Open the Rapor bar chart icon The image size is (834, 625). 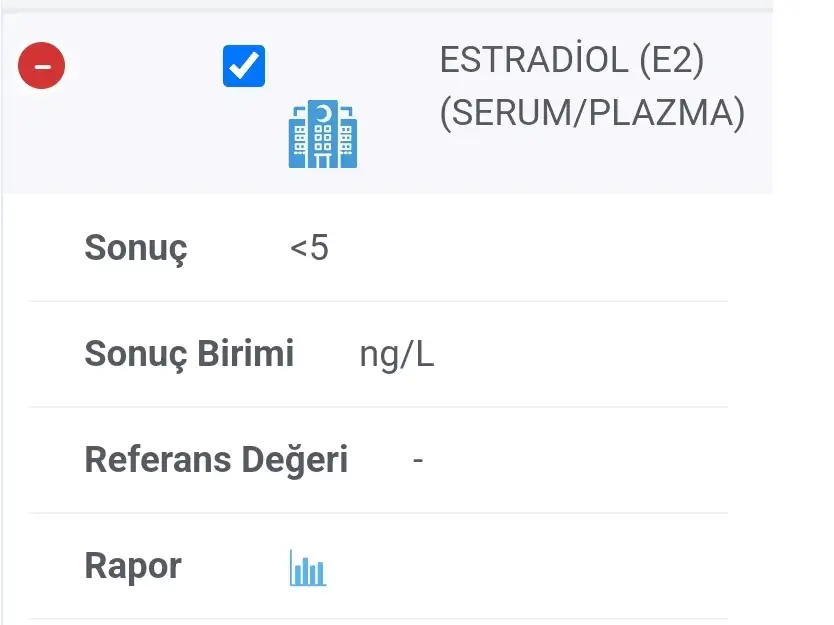point(308,567)
